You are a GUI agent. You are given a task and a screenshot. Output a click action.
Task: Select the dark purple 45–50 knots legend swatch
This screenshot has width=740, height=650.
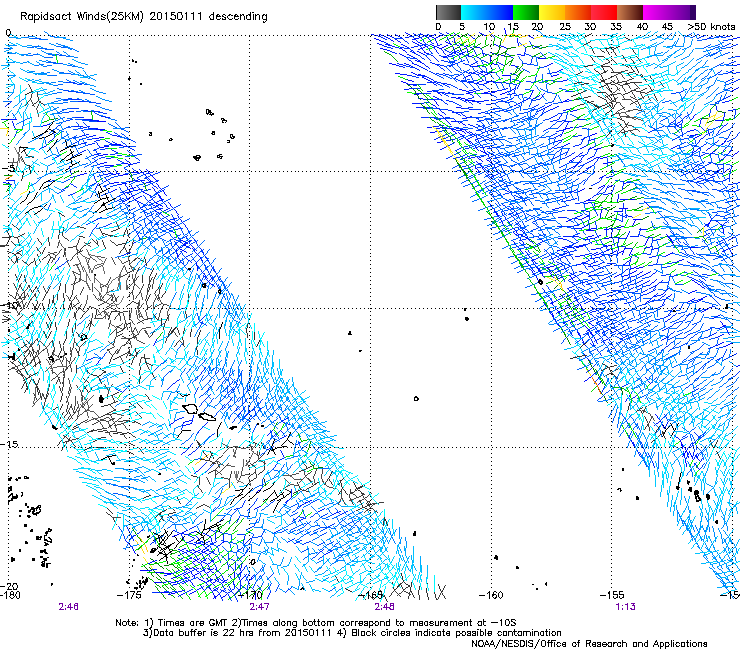(682, 12)
